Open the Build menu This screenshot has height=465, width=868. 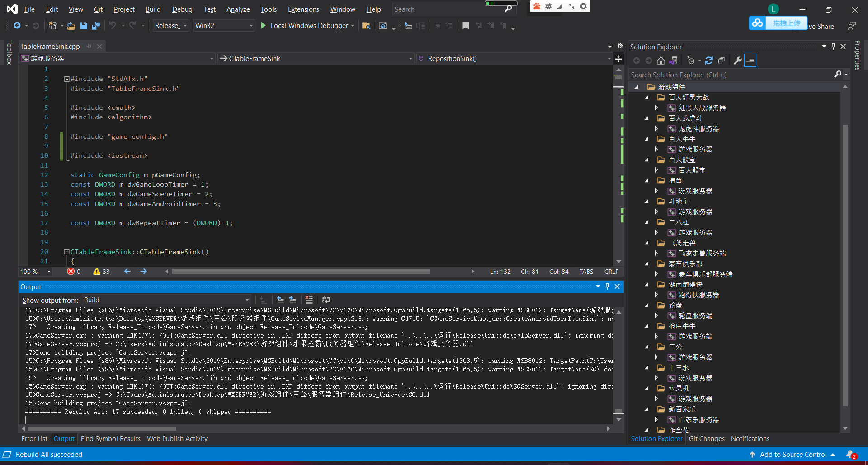153,9
